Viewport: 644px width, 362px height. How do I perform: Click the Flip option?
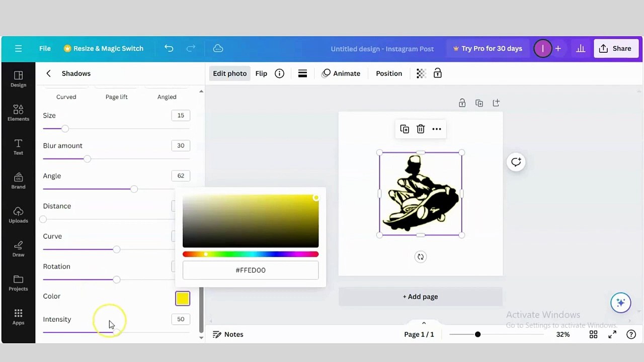[x=261, y=73]
